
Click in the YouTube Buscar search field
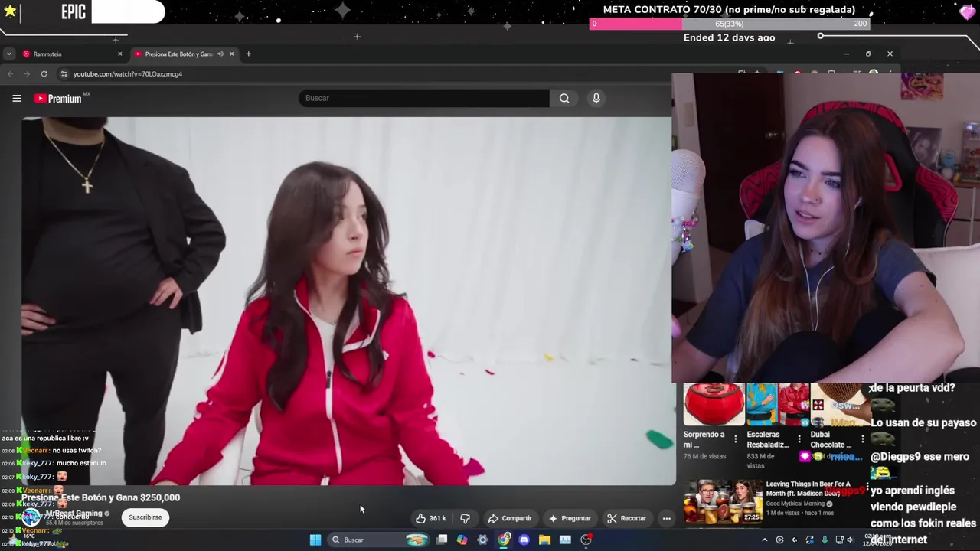click(x=423, y=98)
